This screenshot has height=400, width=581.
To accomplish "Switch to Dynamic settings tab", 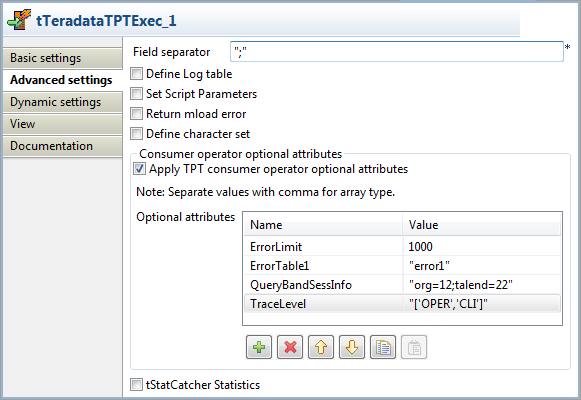I will tap(63, 102).
